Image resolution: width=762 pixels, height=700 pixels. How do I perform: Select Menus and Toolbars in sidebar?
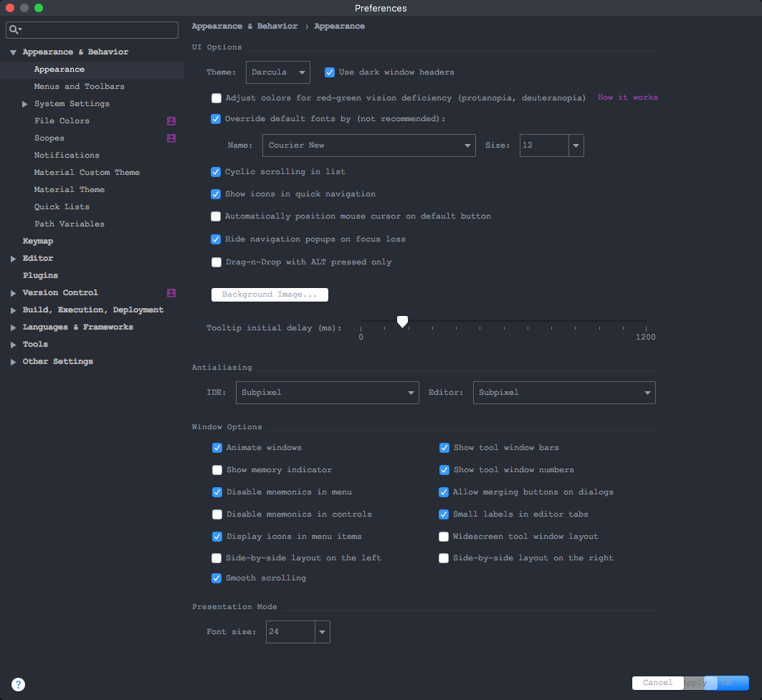click(x=80, y=87)
